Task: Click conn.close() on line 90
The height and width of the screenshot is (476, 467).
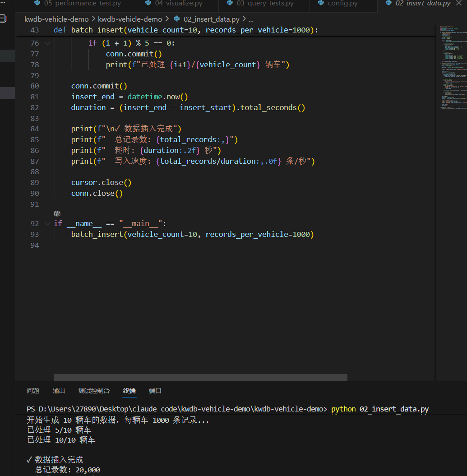Action: (97, 194)
